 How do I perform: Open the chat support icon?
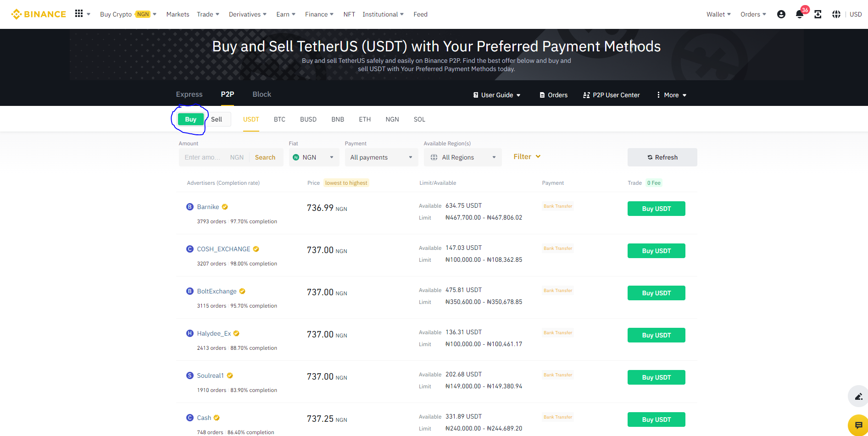coord(858,425)
